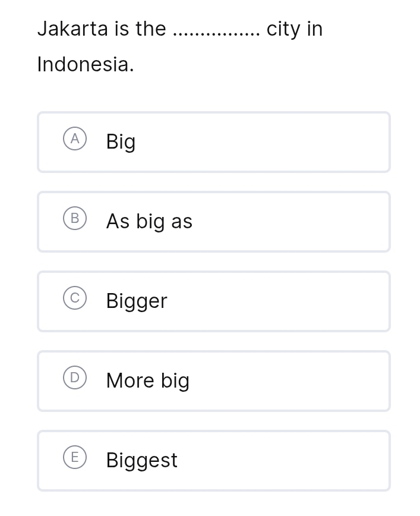Pick the "More big" answer label
The image size is (420, 516).
[148, 381]
